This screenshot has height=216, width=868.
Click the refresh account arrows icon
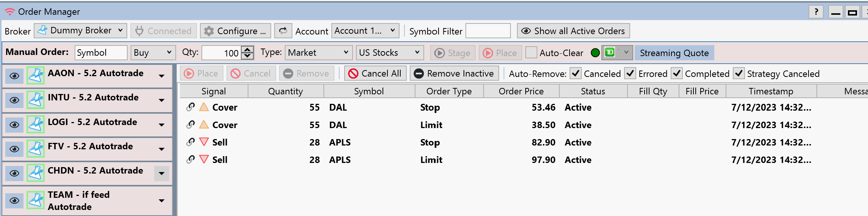[x=283, y=31]
